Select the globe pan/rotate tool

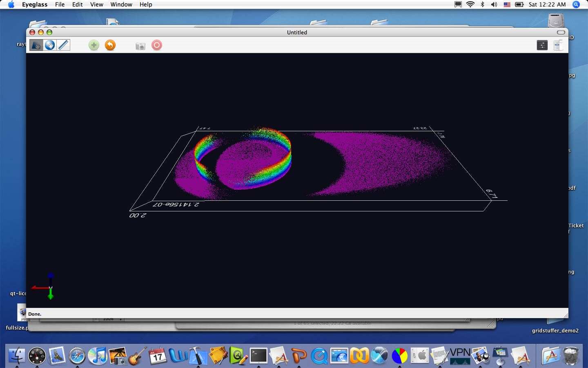click(50, 45)
